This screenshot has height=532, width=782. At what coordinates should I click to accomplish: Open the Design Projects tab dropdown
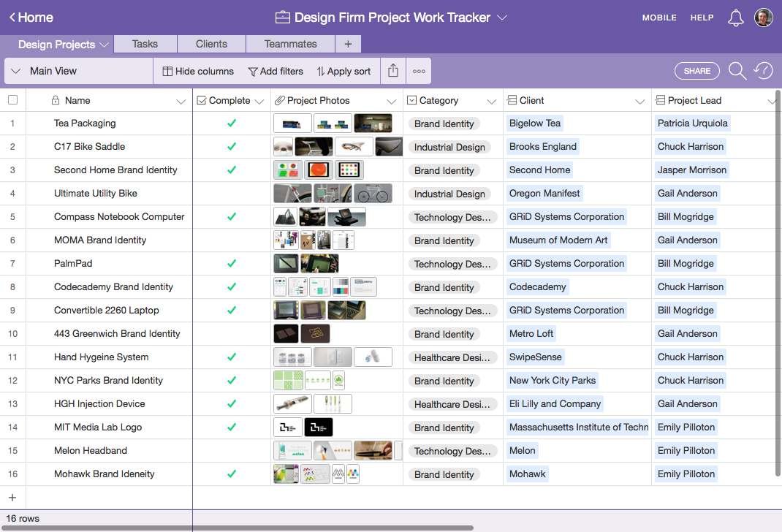coord(104,45)
